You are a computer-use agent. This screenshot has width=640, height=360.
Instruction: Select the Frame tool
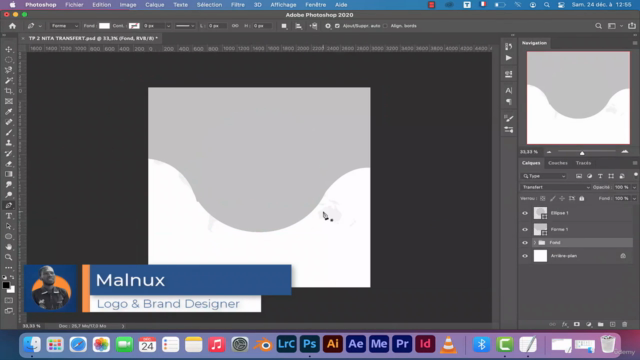point(9,101)
